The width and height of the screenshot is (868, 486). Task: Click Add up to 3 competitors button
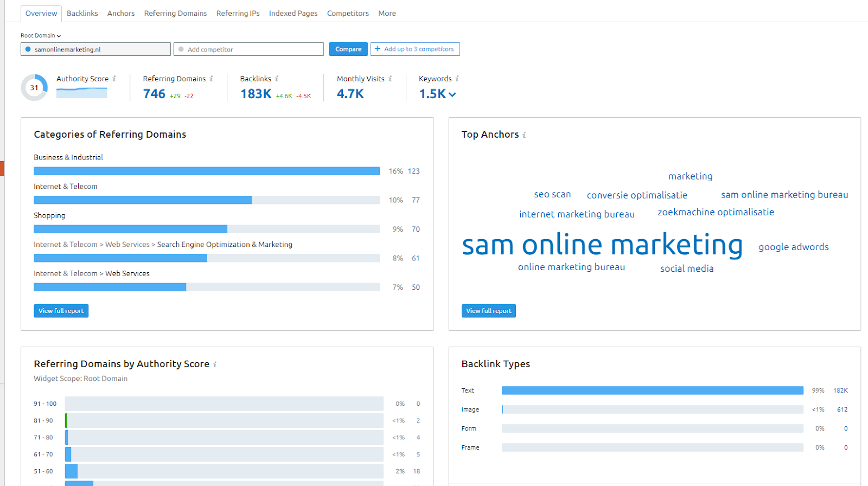pyautogui.click(x=415, y=49)
